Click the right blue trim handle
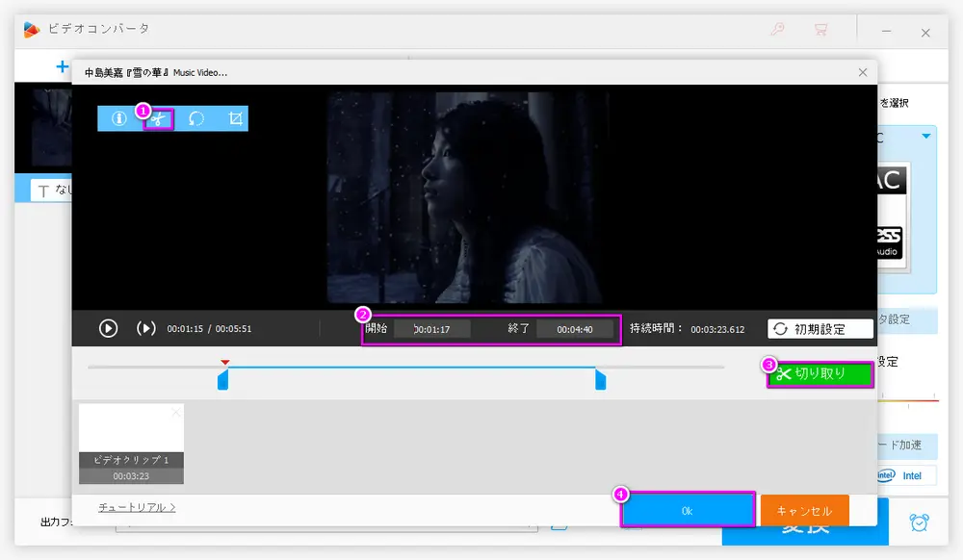The height and width of the screenshot is (560, 963). 601,381
